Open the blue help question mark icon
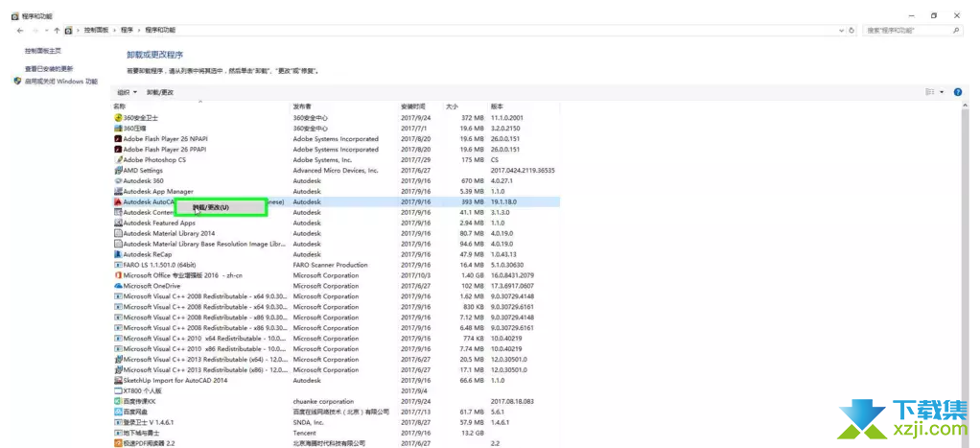Screen dimensions: 980x448 (x=958, y=92)
